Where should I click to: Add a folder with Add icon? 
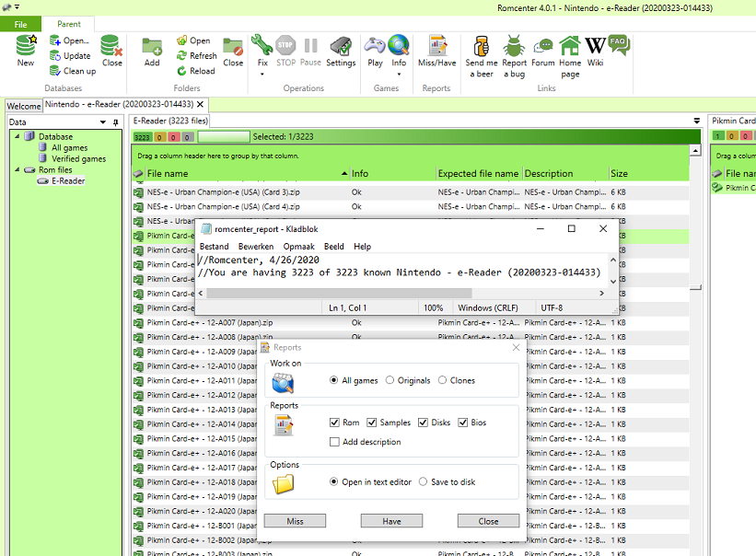tap(152, 51)
